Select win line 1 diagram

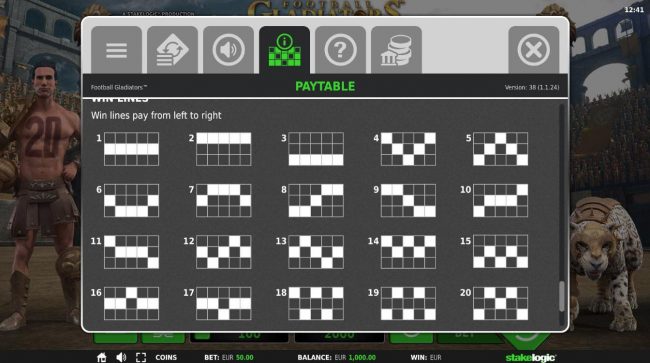[131, 149]
